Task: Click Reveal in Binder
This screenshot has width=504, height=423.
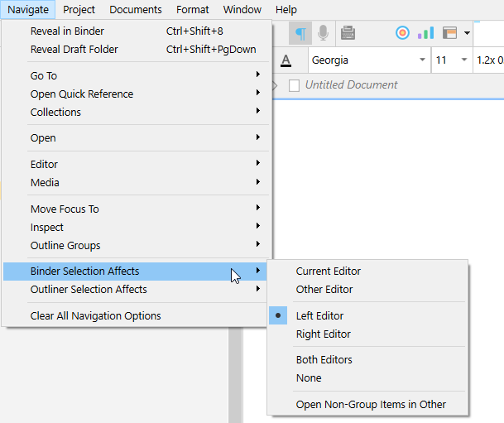Action: coord(67,31)
